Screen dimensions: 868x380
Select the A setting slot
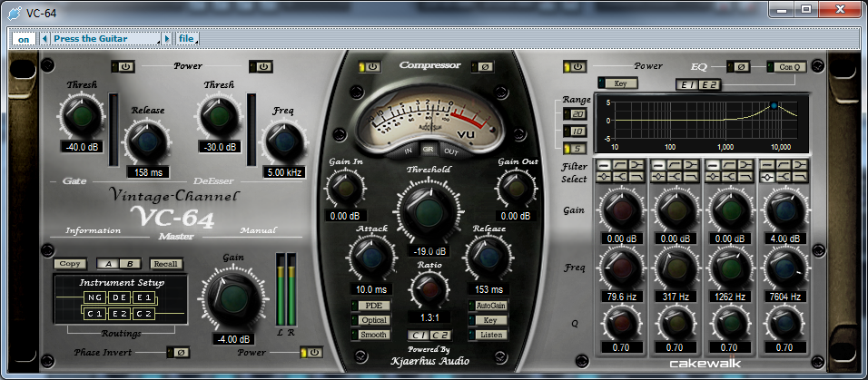[108, 264]
